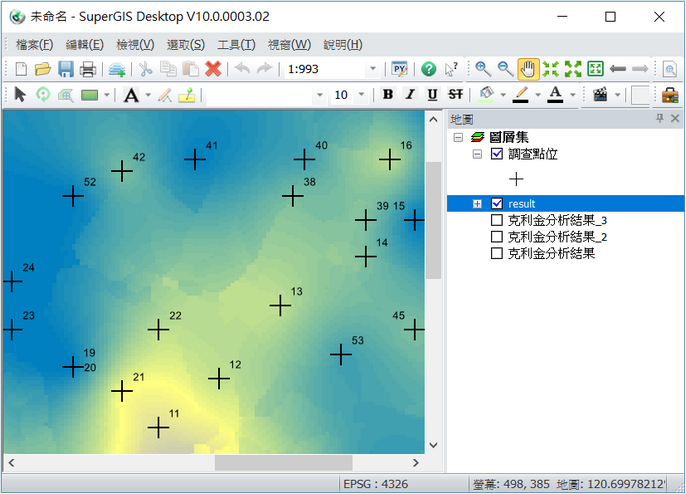Click the Save floppy disk icon

66,69
